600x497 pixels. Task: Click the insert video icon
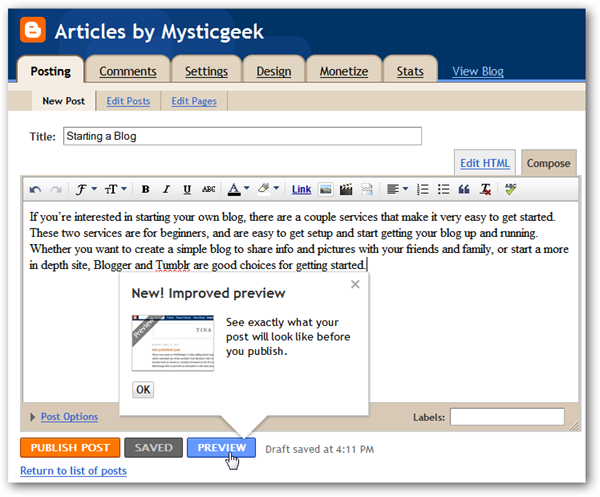(346, 189)
